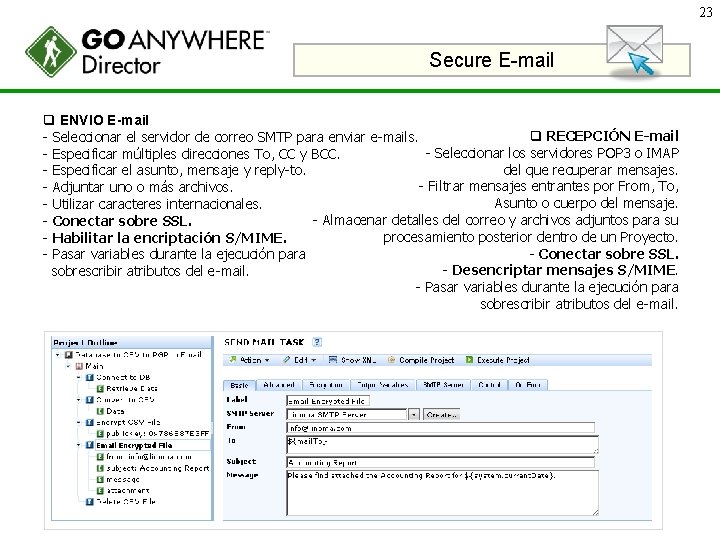720x540 pixels.
Task: Open the Output Variables tab
Action: [x=383, y=385]
